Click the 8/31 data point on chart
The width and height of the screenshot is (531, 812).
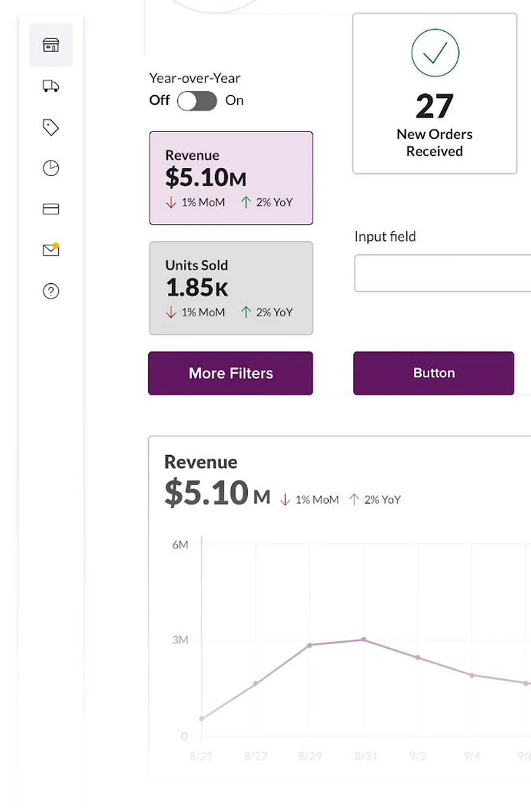tap(364, 639)
